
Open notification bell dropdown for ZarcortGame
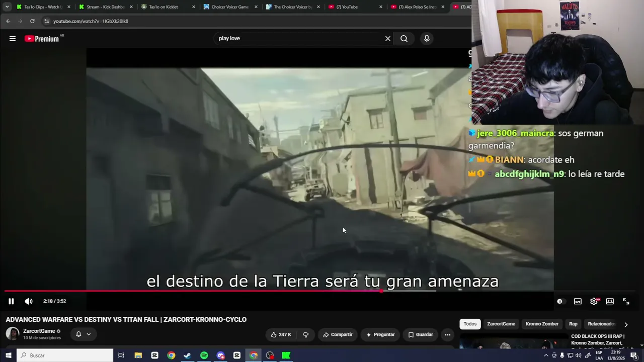click(x=83, y=334)
